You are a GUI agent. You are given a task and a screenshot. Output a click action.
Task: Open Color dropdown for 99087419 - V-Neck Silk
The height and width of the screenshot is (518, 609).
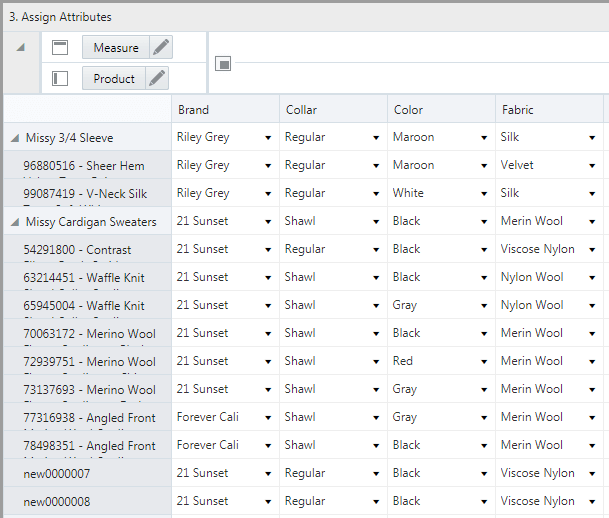coord(484,194)
